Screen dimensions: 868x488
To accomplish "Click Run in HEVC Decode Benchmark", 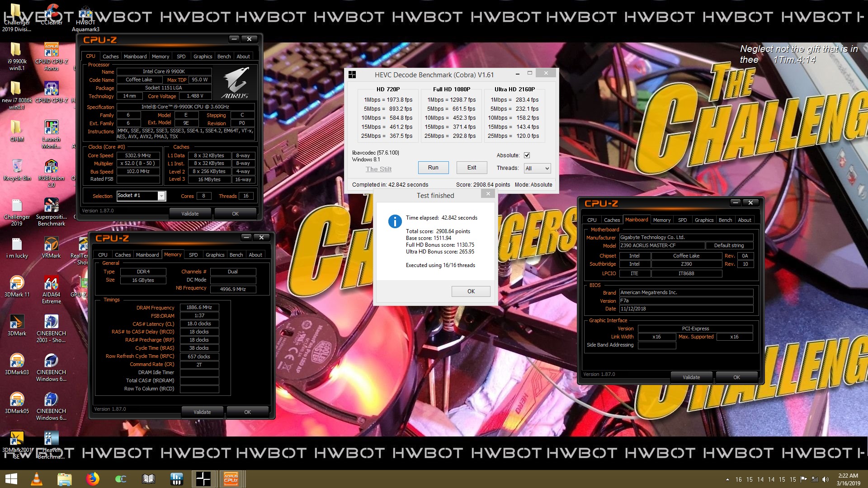I will [x=433, y=167].
